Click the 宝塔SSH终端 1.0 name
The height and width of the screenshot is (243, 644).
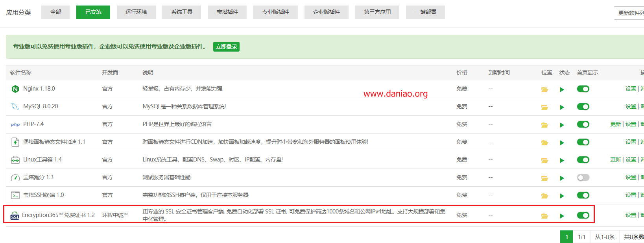pos(43,195)
